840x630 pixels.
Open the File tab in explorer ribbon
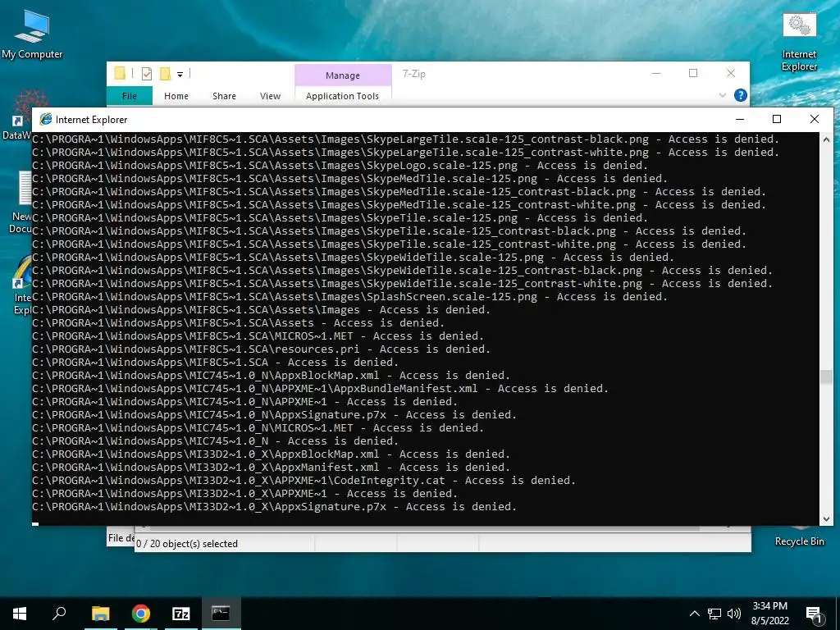(x=129, y=96)
